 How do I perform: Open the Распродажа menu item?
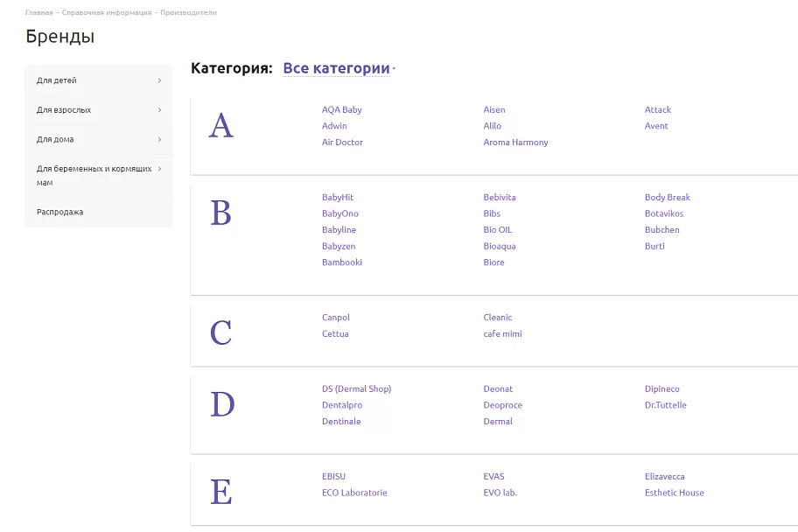pos(59,212)
